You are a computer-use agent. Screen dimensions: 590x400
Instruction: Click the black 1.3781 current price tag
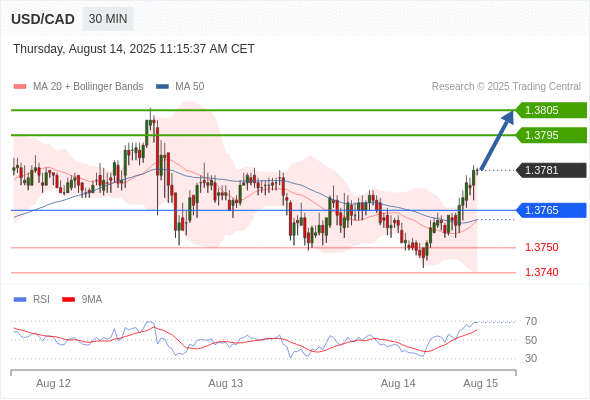point(551,170)
